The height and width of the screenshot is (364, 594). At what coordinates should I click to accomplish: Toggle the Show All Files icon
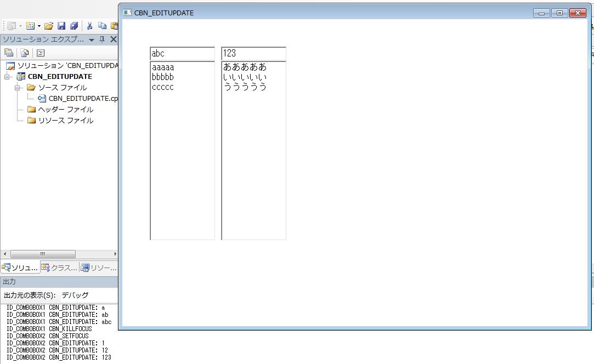[x=25, y=53]
